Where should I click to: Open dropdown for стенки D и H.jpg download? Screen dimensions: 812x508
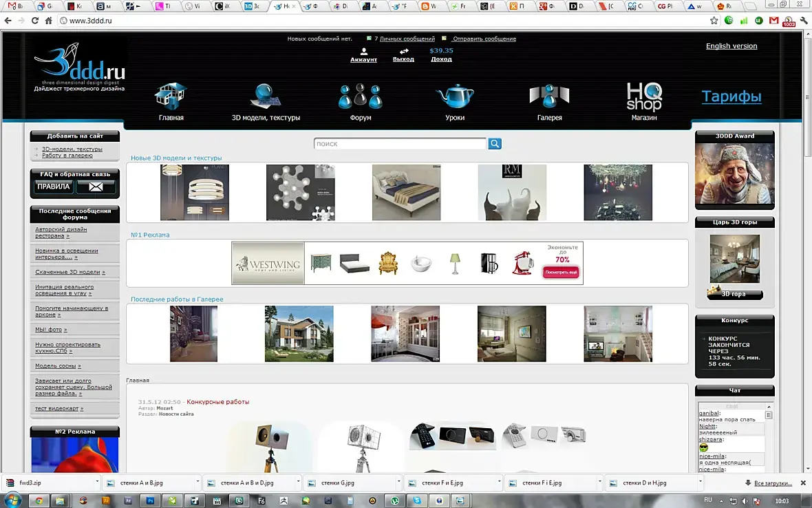click(x=700, y=482)
